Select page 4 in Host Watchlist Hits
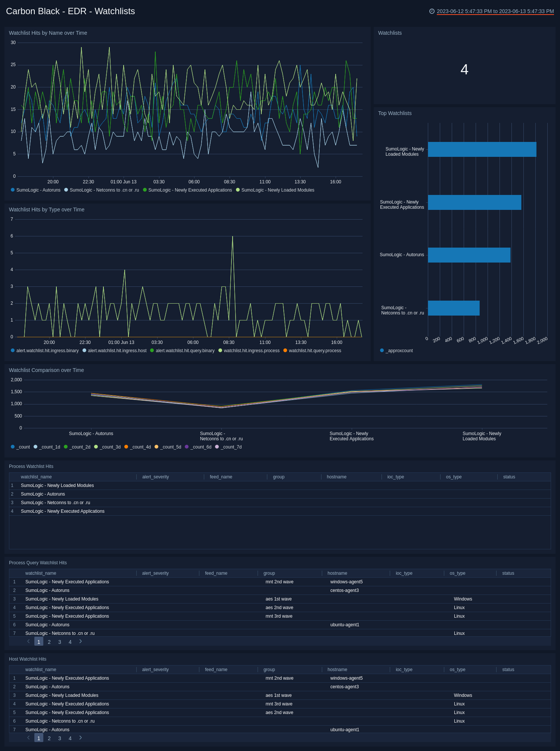The width and height of the screenshot is (560, 751). [x=70, y=738]
